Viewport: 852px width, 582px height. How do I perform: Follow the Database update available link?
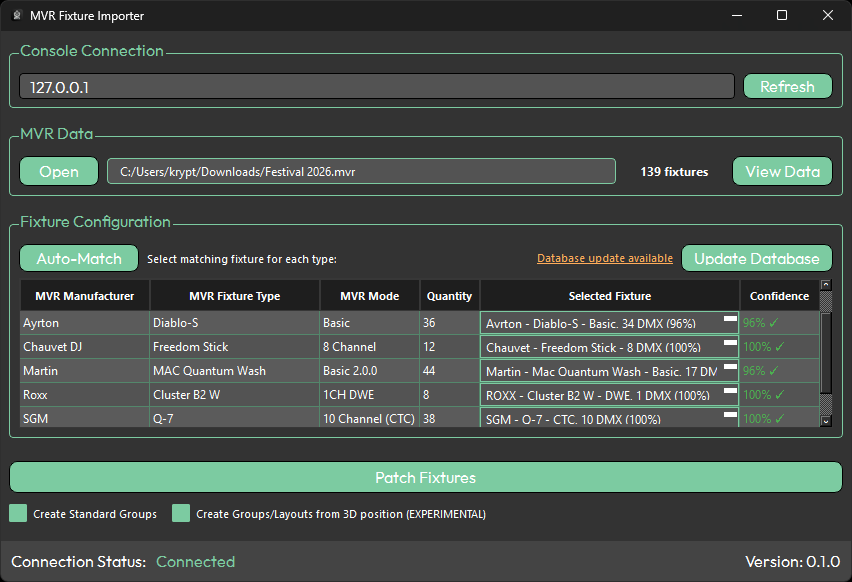point(604,258)
